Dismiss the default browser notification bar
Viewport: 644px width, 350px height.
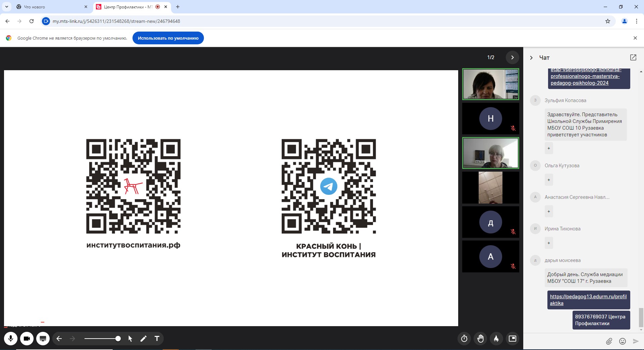tap(635, 38)
